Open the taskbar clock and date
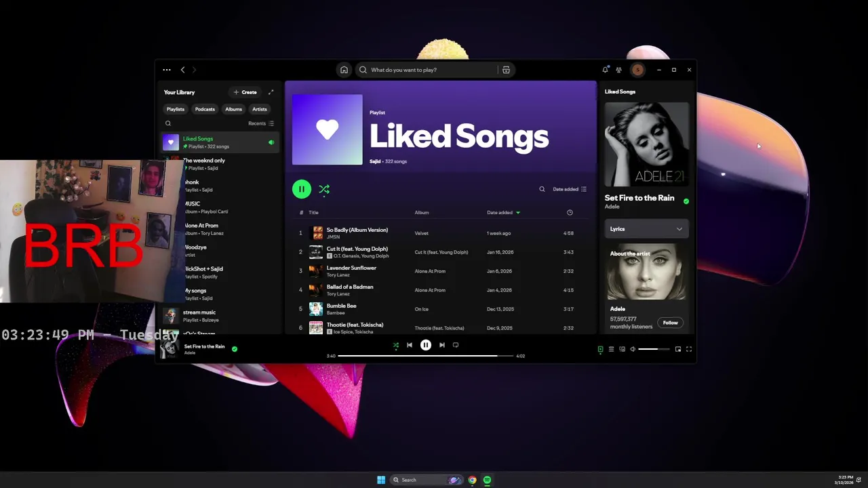Screen dimensions: 868x488 (x=845, y=480)
